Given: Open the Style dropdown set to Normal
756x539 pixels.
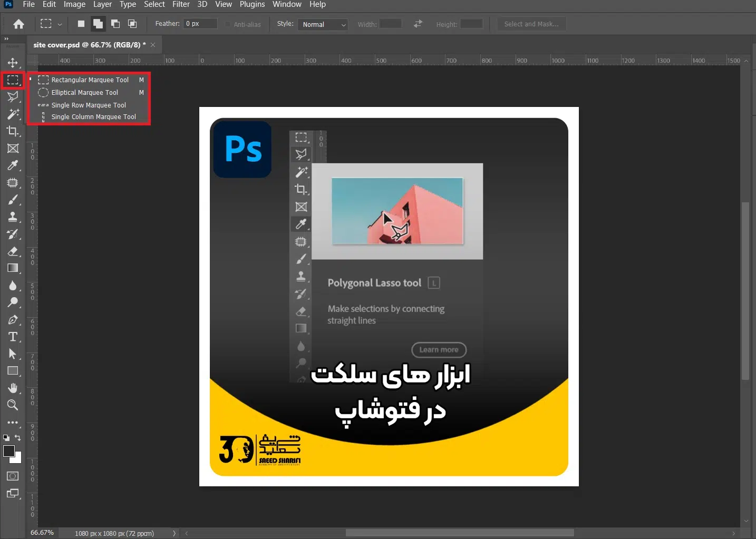Looking at the screenshot, I should pos(323,25).
